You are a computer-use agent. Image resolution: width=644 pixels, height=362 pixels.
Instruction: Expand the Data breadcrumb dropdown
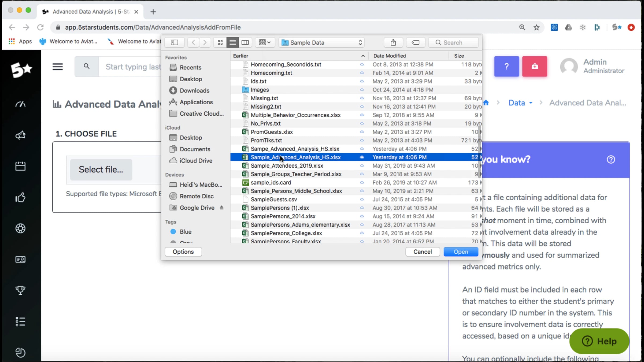tap(520, 103)
